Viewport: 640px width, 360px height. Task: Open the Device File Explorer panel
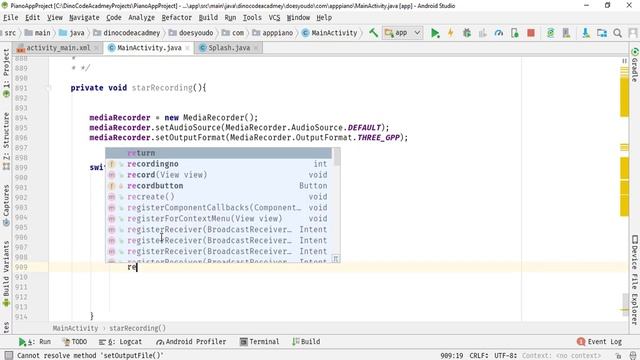pos(635,280)
